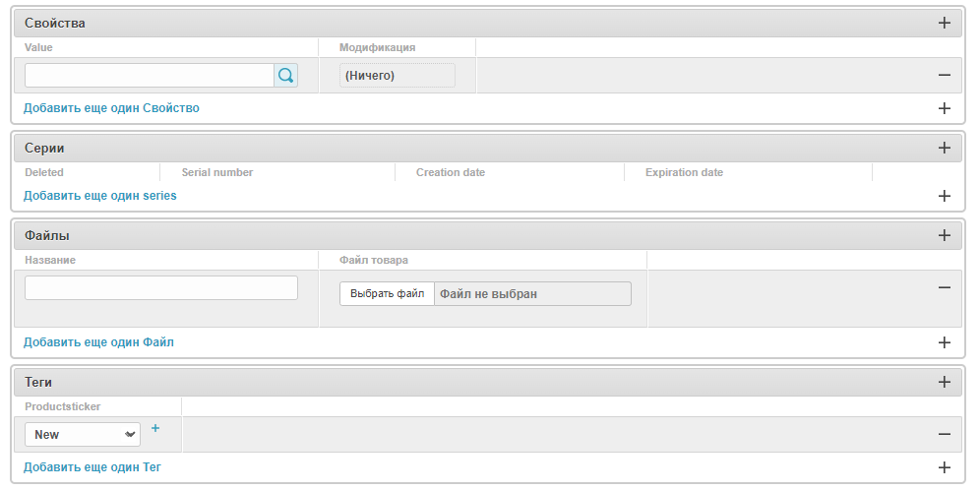Focus the Название file name input
This screenshot has height=491, width=980.
[161, 287]
